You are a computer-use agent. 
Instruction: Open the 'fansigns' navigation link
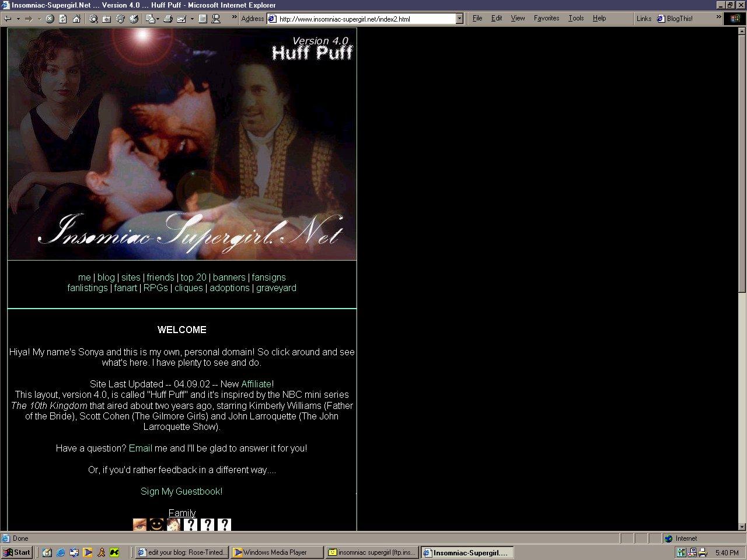[x=268, y=278]
